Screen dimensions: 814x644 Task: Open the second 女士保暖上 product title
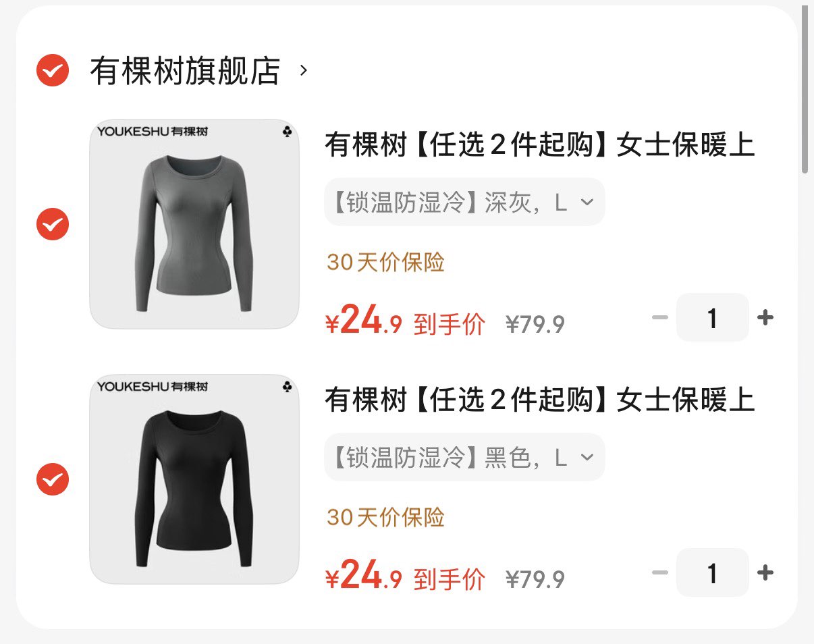tap(540, 400)
